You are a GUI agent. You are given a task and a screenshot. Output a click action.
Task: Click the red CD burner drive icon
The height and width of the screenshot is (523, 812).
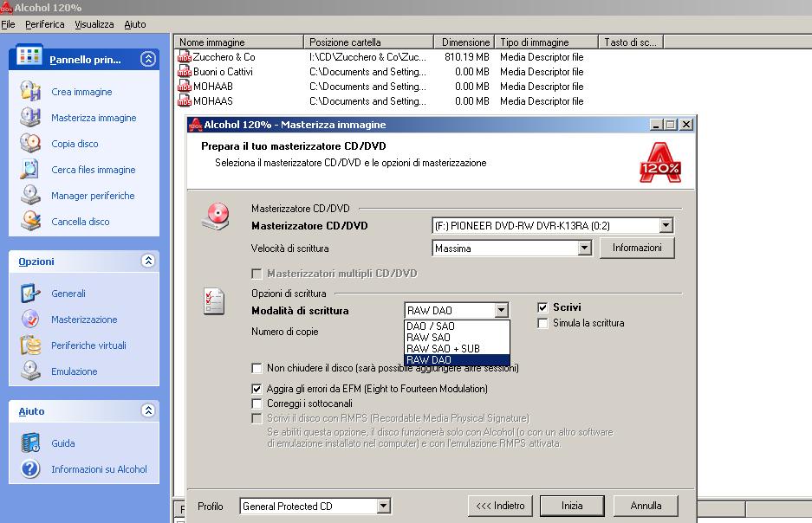(x=216, y=216)
